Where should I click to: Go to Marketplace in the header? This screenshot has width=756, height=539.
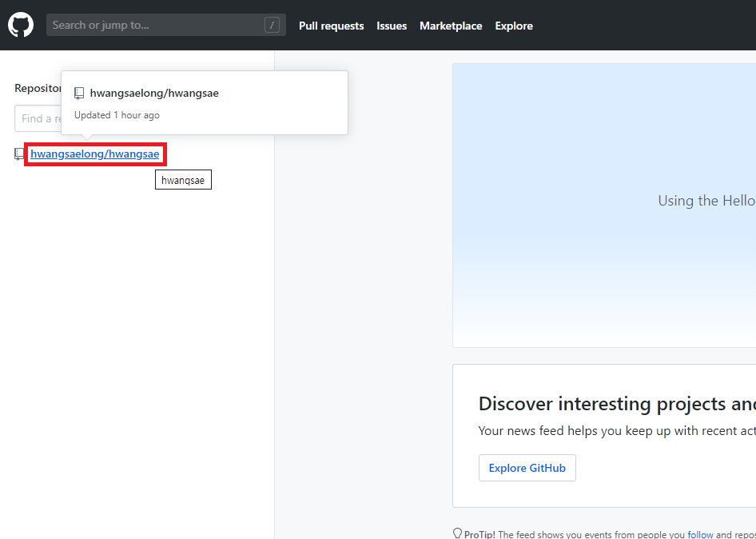pyautogui.click(x=451, y=26)
